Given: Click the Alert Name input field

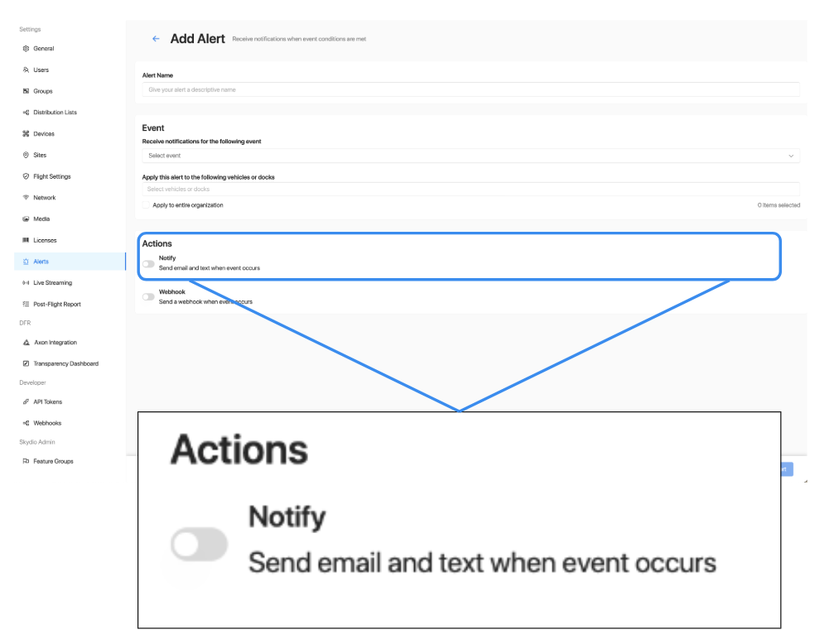Looking at the screenshot, I should tap(471, 89).
